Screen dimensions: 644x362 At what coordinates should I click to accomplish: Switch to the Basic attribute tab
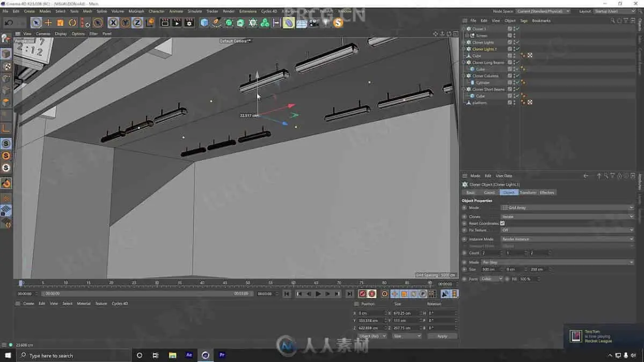(471, 193)
